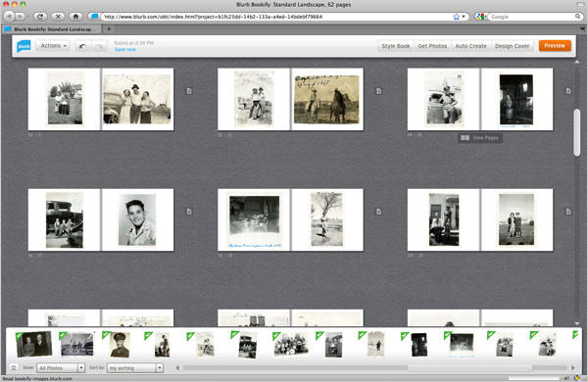Open a new browser tab
This screenshot has width=588, height=382.
click(x=109, y=28)
